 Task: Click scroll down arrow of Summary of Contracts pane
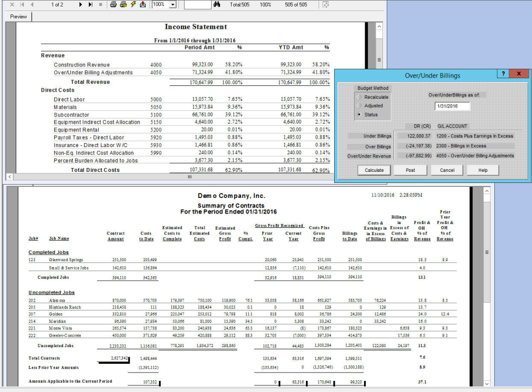(487, 384)
